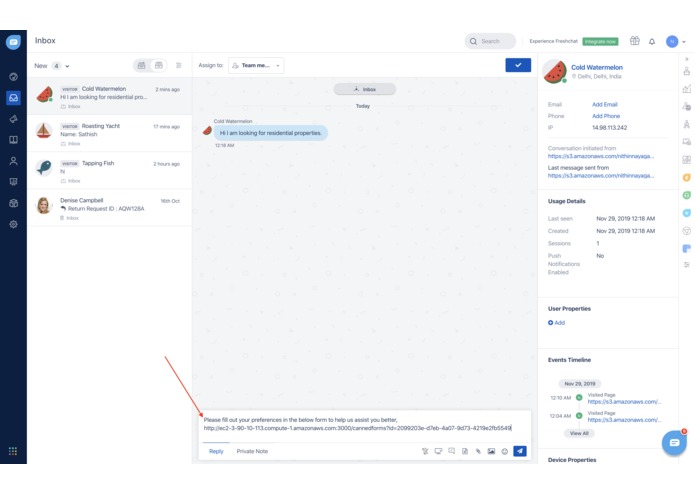Open notifications bell icon
This screenshot has width=695, height=494.
click(652, 42)
